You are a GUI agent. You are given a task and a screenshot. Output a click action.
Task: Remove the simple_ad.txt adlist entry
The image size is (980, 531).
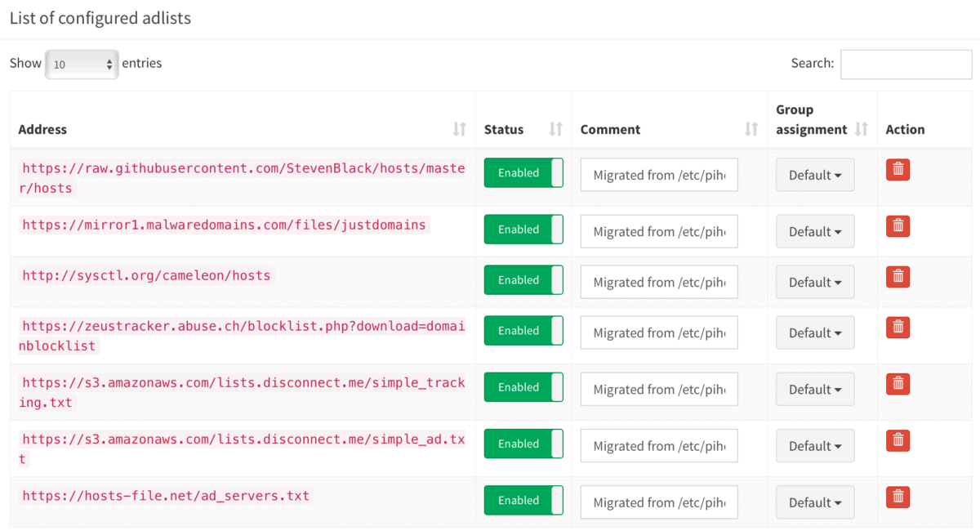click(898, 440)
